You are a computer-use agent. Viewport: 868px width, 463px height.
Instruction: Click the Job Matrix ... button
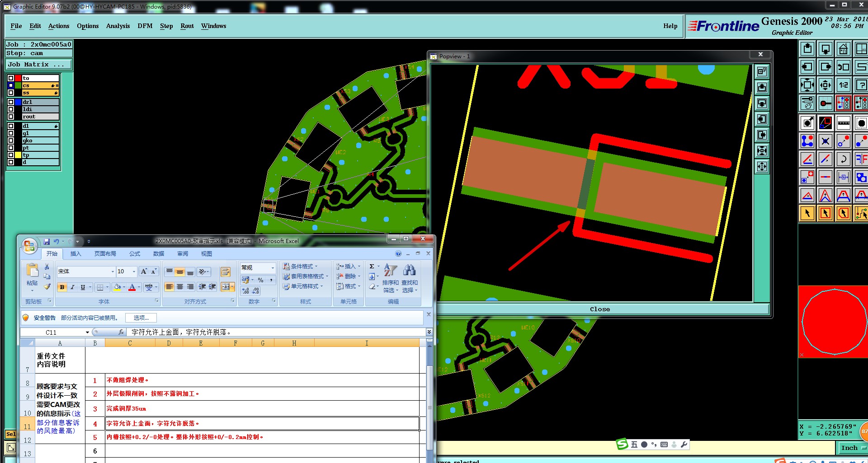click(38, 65)
